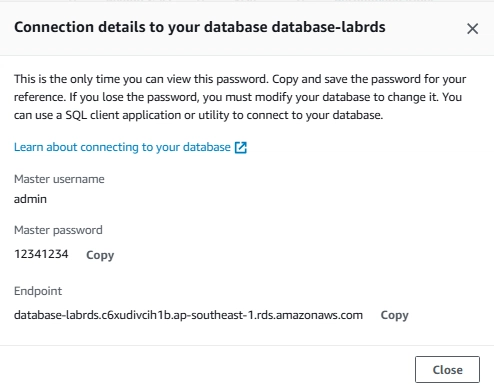Click the Endpoint field label
The height and width of the screenshot is (391, 494).
[x=38, y=291]
